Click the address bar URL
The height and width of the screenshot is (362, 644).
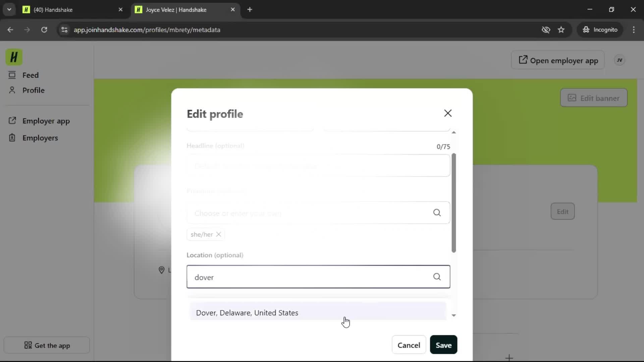(x=147, y=30)
